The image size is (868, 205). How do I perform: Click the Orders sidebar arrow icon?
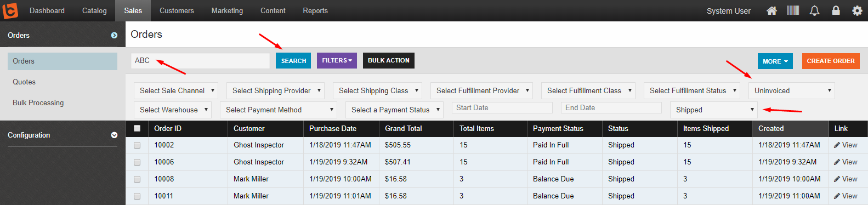[x=114, y=35]
